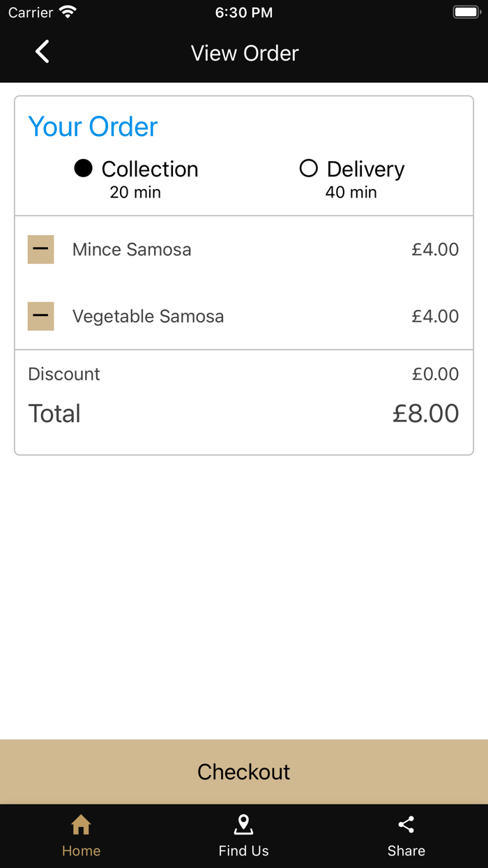Tap the back arrow in the header

43,52
